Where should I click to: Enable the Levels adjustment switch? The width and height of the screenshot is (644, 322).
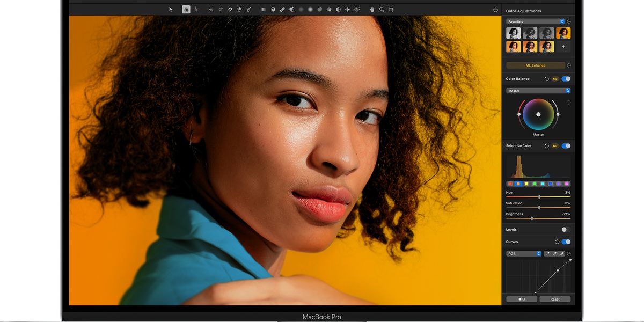click(x=566, y=230)
